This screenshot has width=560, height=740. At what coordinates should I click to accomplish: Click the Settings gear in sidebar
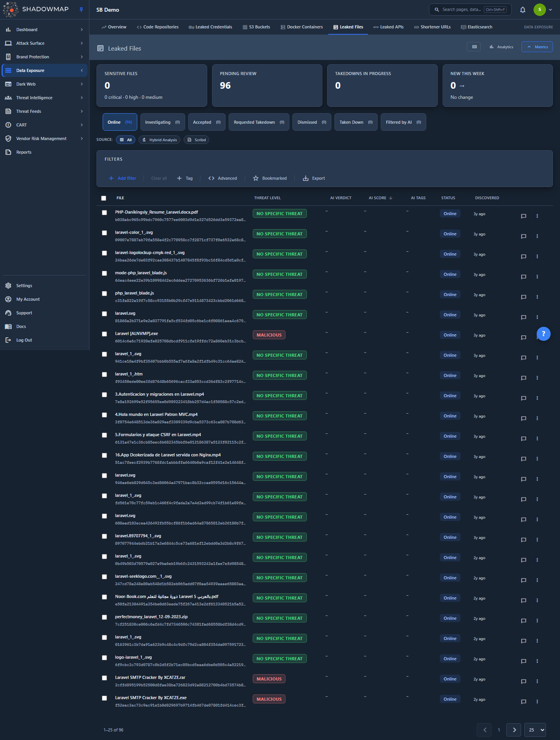8,286
